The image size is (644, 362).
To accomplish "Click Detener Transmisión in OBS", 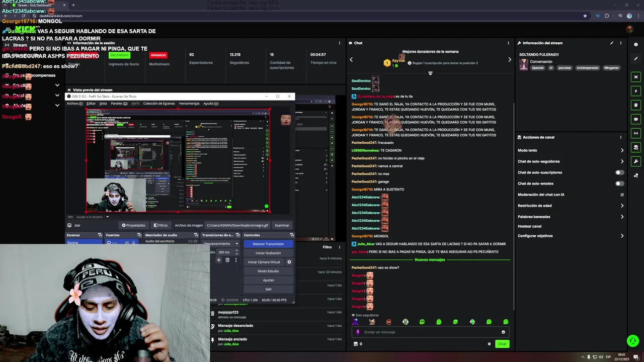I will click(268, 244).
